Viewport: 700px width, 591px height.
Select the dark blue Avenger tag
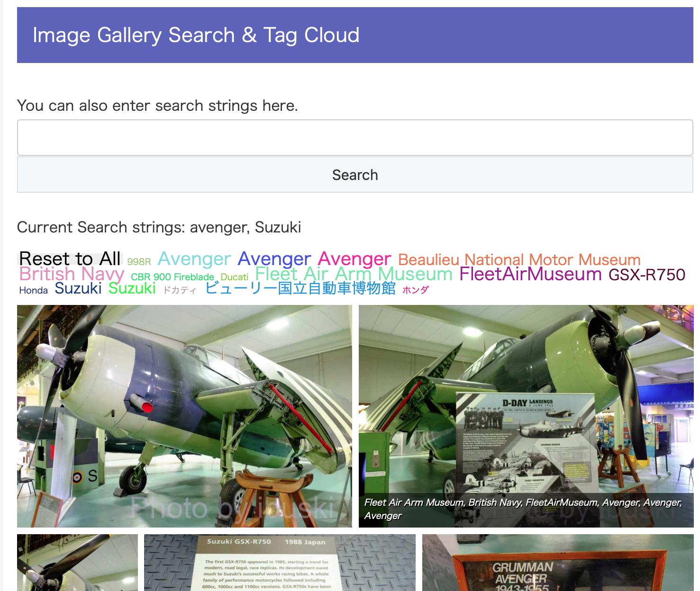[x=274, y=259]
